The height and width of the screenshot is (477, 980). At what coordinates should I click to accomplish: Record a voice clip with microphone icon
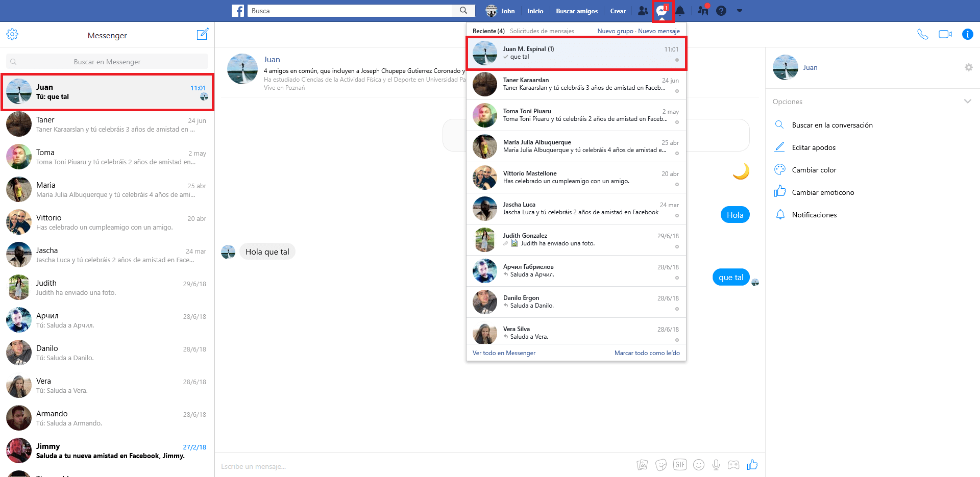(716, 465)
